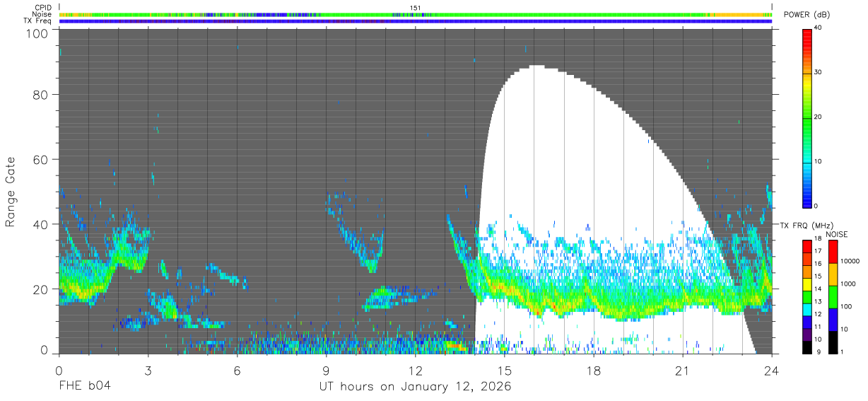868x401 pixels.
Task: Click the TX Freq indicator strip above the plot
Action: coord(416,21)
